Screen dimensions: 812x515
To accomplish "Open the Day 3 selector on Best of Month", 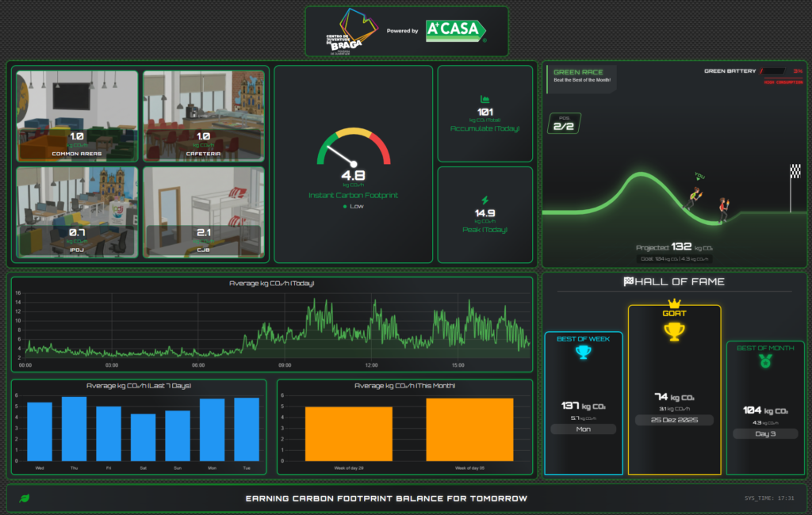I will coord(764,433).
